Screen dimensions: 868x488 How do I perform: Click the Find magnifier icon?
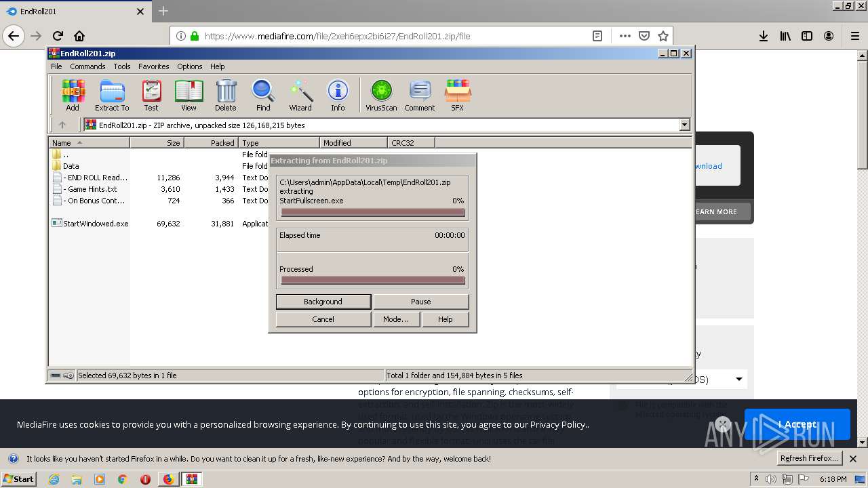coord(263,95)
